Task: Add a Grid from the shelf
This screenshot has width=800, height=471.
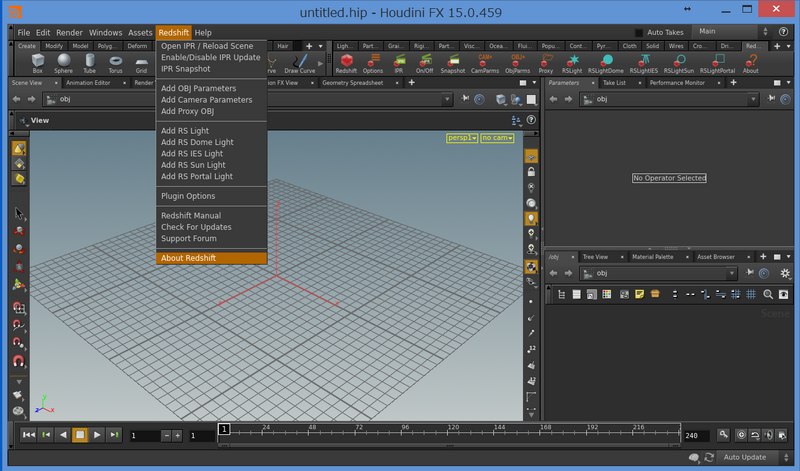Action: [141, 63]
